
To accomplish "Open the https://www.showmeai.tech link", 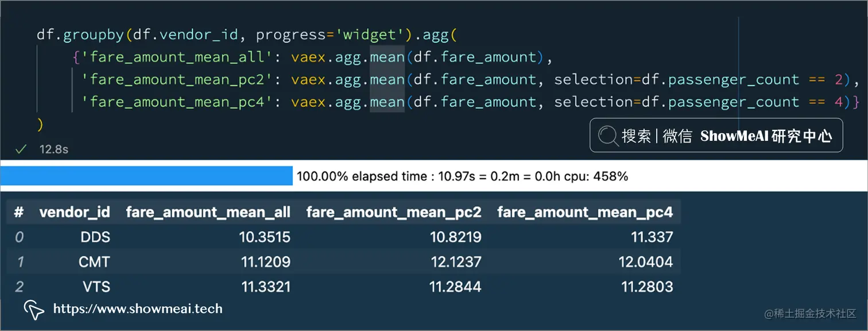I will 138,309.
